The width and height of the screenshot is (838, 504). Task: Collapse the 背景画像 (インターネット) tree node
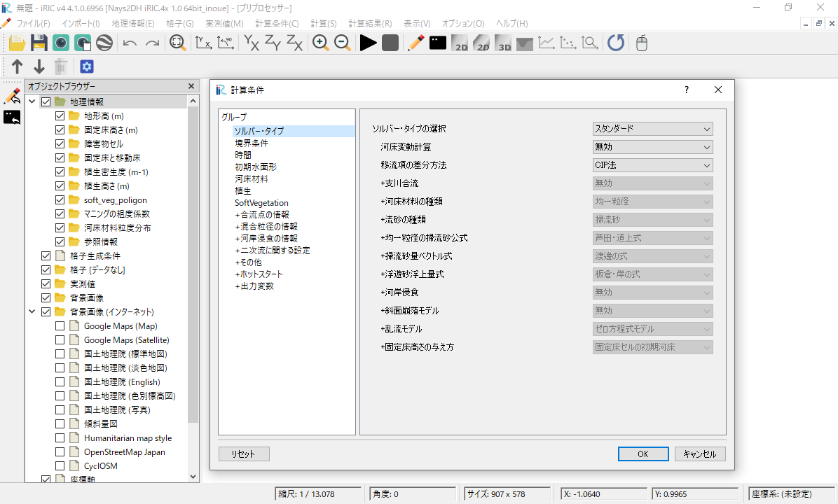[32, 311]
